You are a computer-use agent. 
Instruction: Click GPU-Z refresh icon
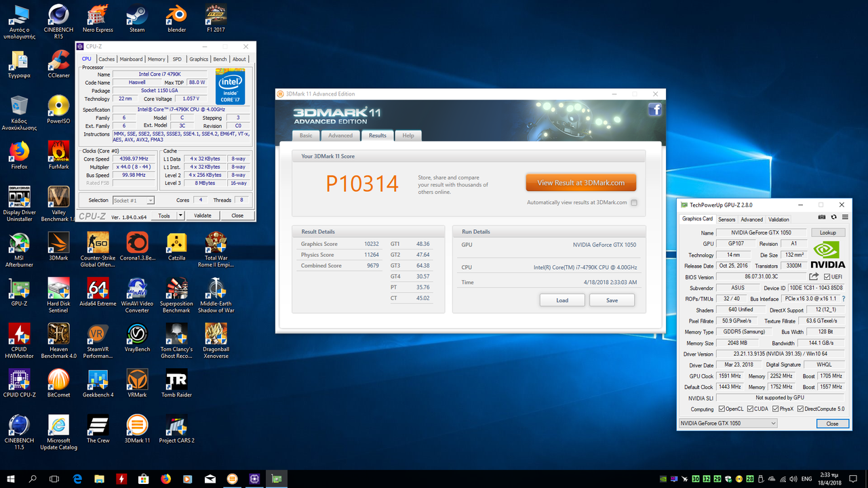tap(834, 218)
